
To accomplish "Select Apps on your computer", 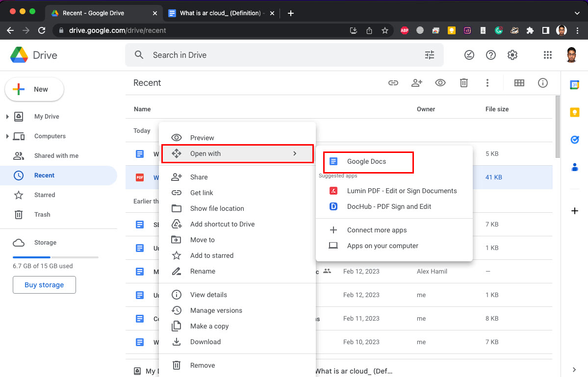I will 394,246.
